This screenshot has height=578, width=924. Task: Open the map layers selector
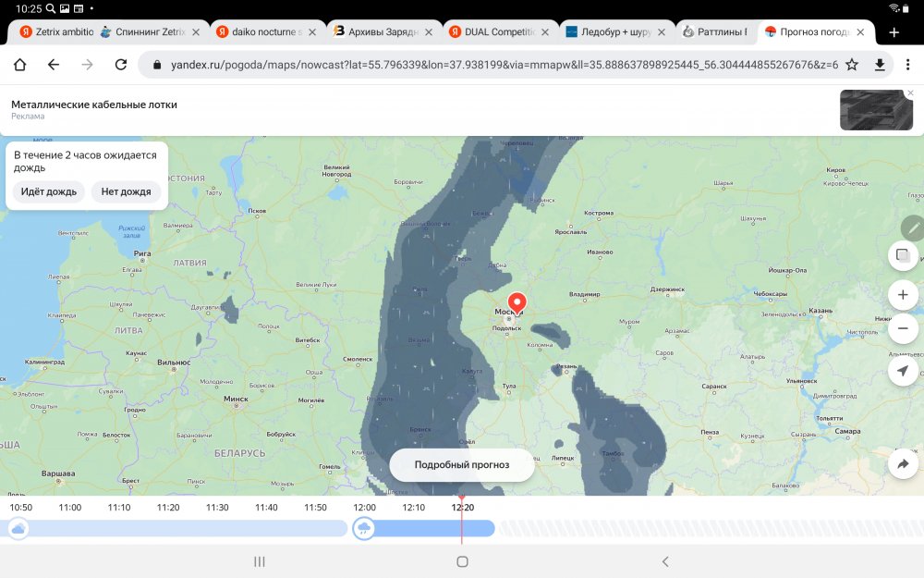pos(903,256)
